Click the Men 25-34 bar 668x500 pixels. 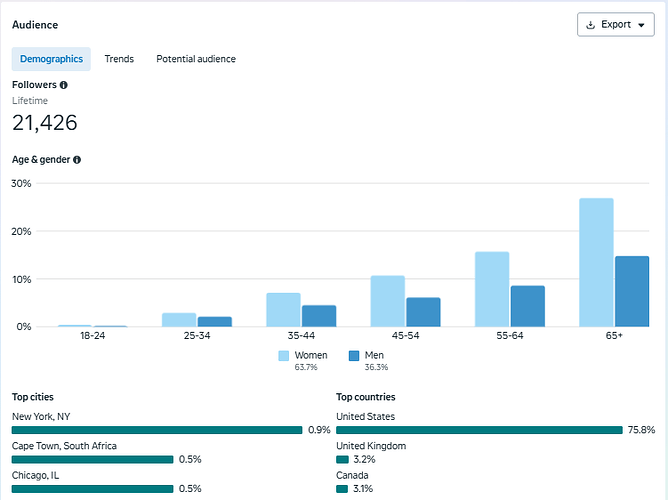pos(215,322)
